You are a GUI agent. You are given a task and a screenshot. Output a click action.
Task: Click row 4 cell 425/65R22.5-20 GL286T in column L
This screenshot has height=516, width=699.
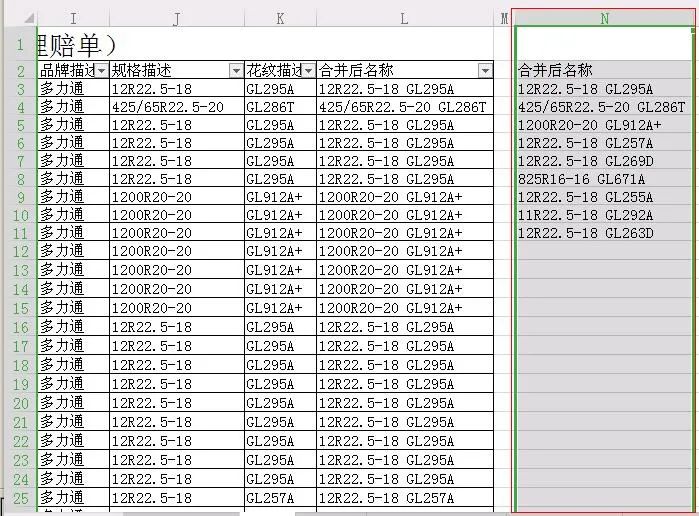pos(405,107)
